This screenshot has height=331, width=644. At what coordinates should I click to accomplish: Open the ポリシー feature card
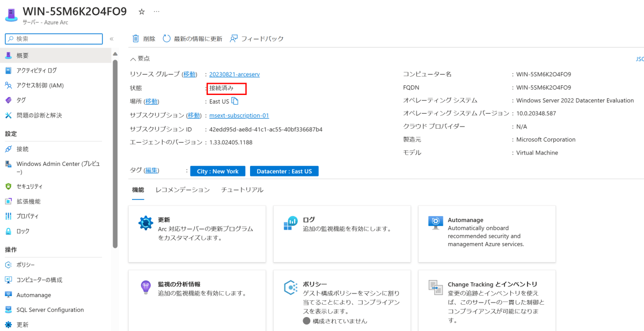[x=342, y=300]
